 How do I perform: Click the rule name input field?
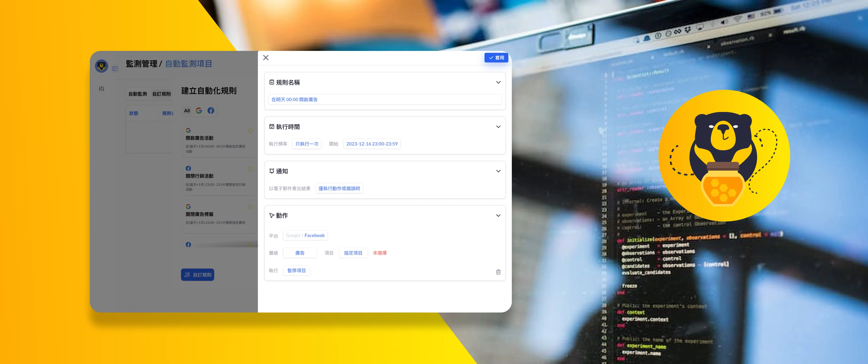pos(385,99)
